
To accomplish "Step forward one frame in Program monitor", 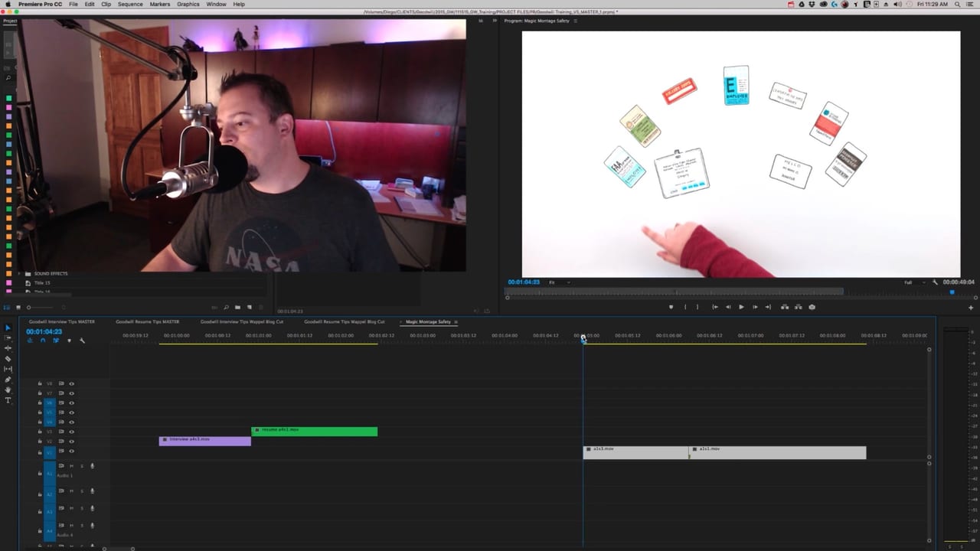I will 755,307.
